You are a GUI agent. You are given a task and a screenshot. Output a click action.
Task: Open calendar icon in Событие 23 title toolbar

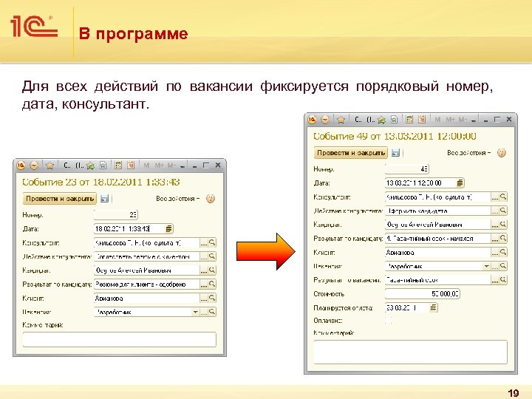[131, 166]
